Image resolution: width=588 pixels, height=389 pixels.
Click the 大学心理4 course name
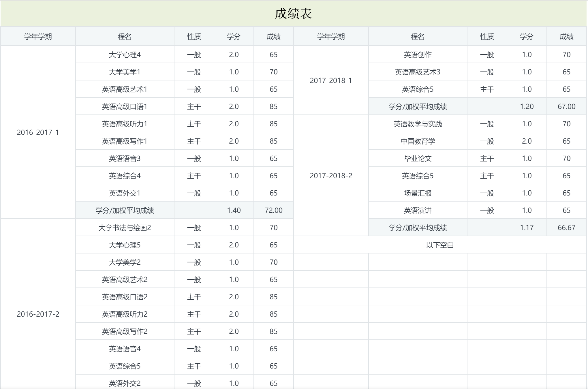click(x=125, y=55)
